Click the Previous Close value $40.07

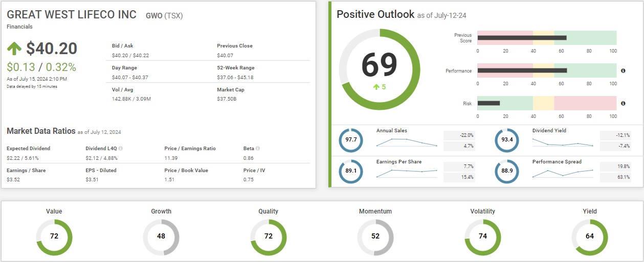225,55
